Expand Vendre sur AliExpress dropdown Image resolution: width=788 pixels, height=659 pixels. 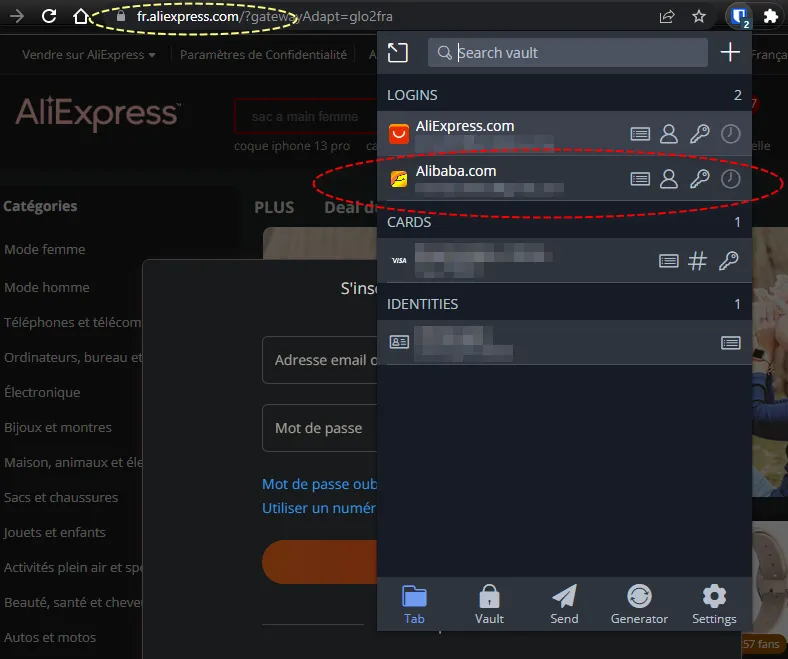coord(88,55)
